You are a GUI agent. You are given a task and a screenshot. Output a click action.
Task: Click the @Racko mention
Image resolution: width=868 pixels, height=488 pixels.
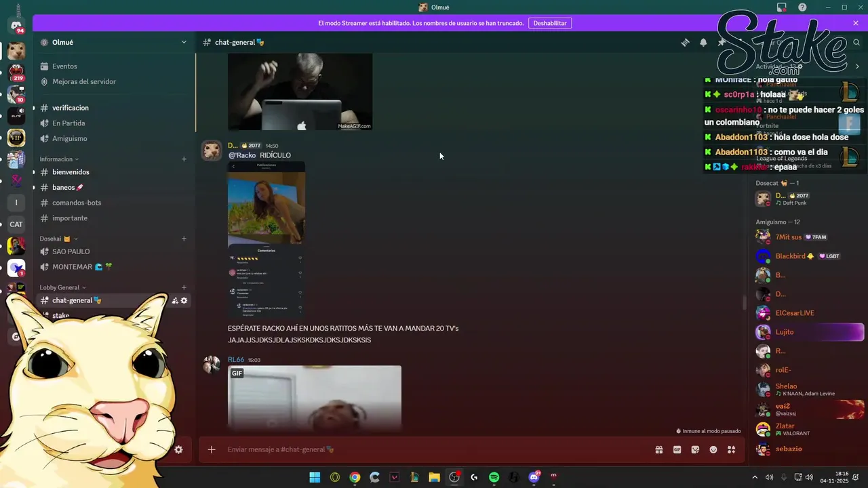[242, 155]
